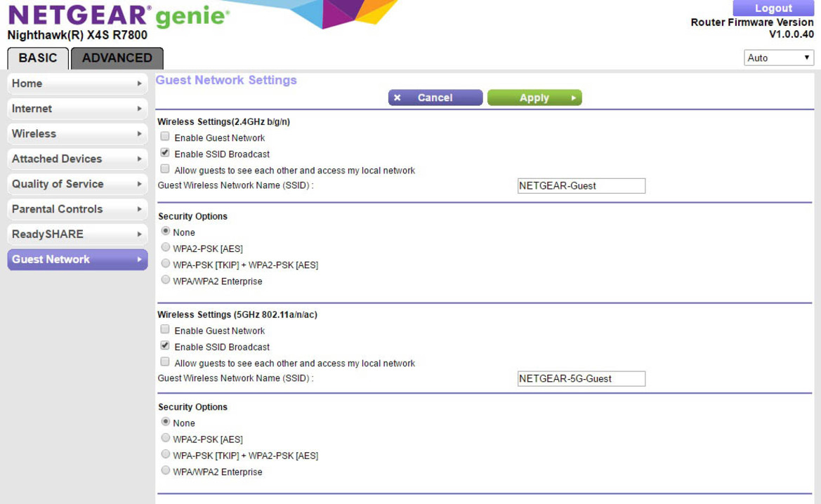Open ReadySHARE page
Image resolution: width=821 pixels, height=504 pixels.
[x=77, y=234]
